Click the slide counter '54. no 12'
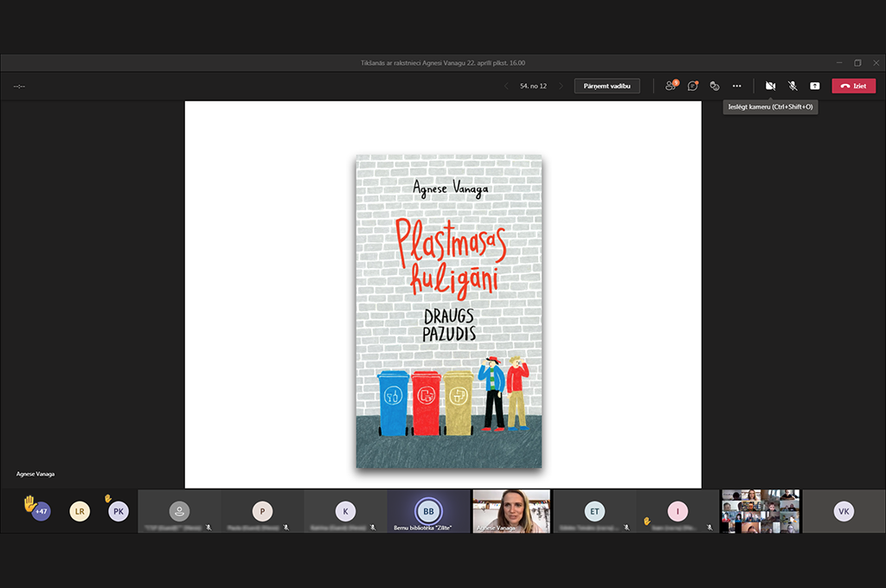 (533, 86)
